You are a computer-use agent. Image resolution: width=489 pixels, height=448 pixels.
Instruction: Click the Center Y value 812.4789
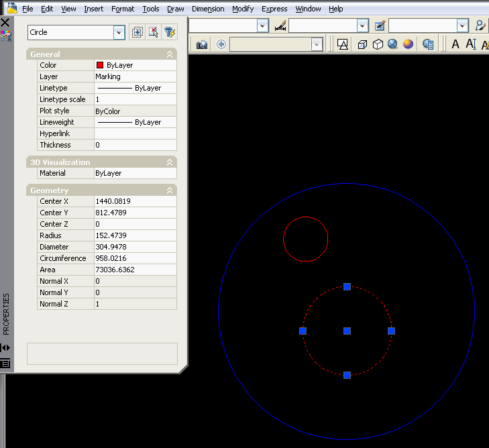click(135, 213)
